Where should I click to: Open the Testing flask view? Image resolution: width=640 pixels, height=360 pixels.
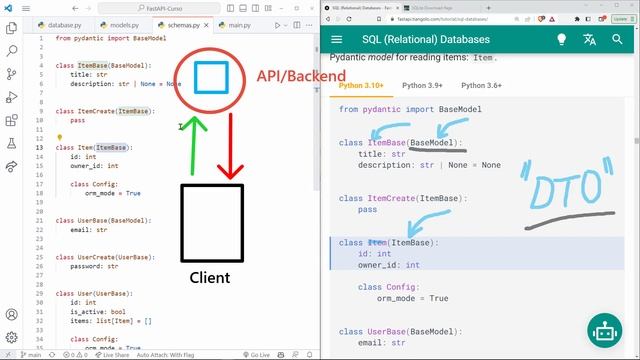click(11, 144)
